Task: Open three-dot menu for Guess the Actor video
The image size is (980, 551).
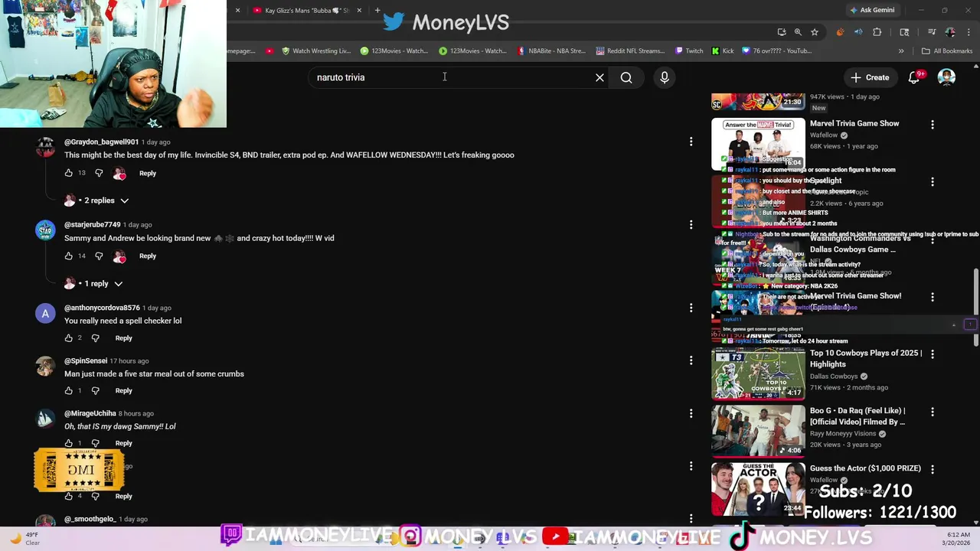Action: 932,469
